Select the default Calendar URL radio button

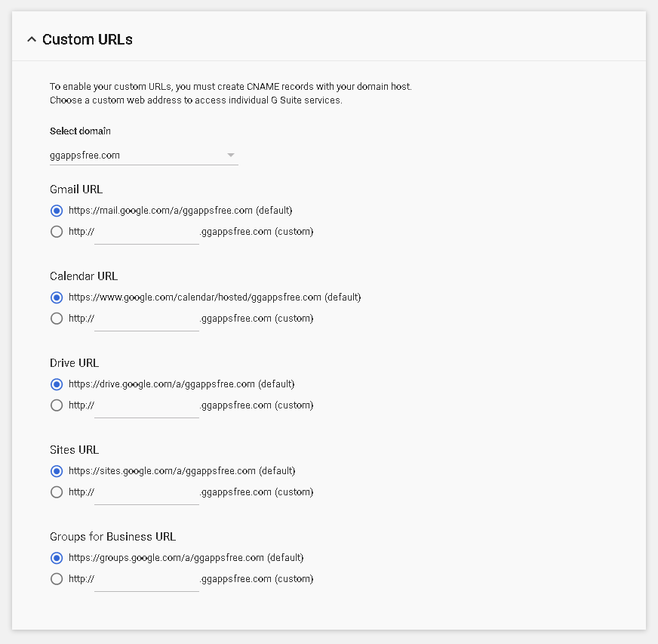coord(57,297)
